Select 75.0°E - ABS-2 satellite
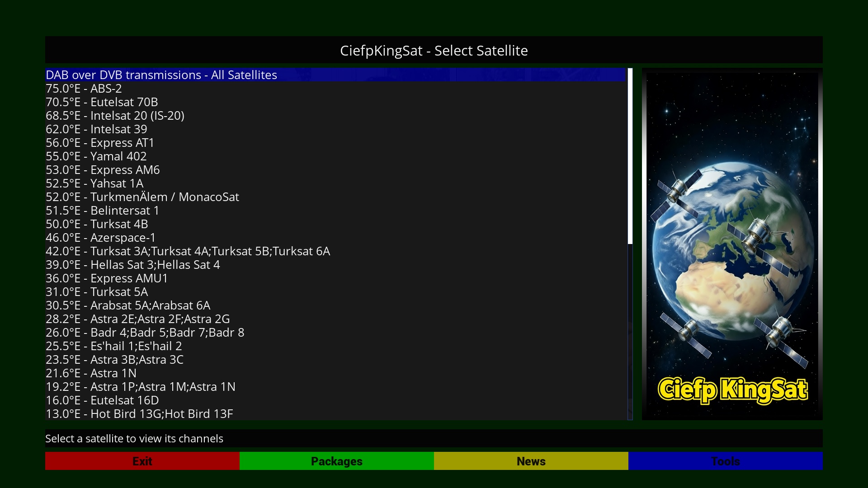 pyautogui.click(x=335, y=88)
